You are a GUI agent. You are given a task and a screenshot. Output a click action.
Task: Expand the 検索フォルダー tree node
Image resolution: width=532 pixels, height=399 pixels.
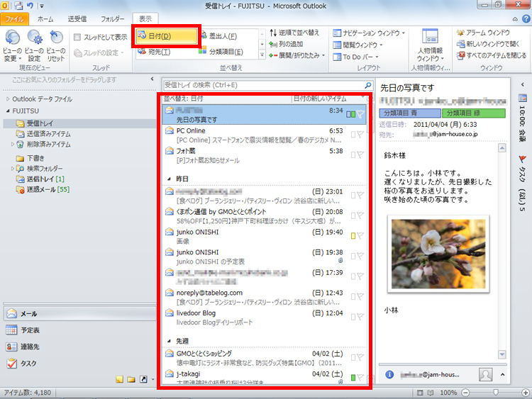[13, 169]
